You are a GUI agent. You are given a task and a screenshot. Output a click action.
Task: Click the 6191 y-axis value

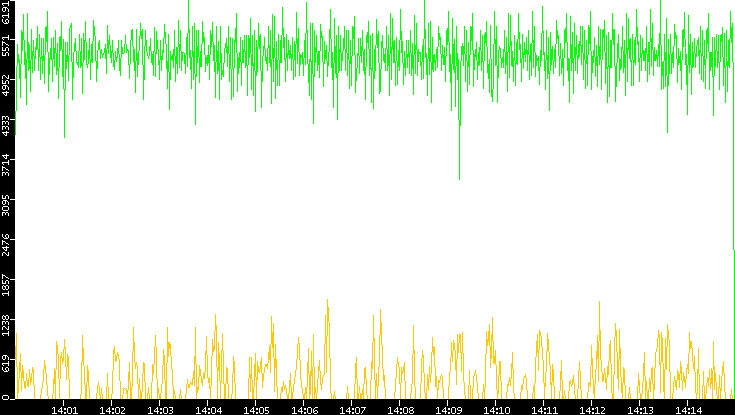6,11
